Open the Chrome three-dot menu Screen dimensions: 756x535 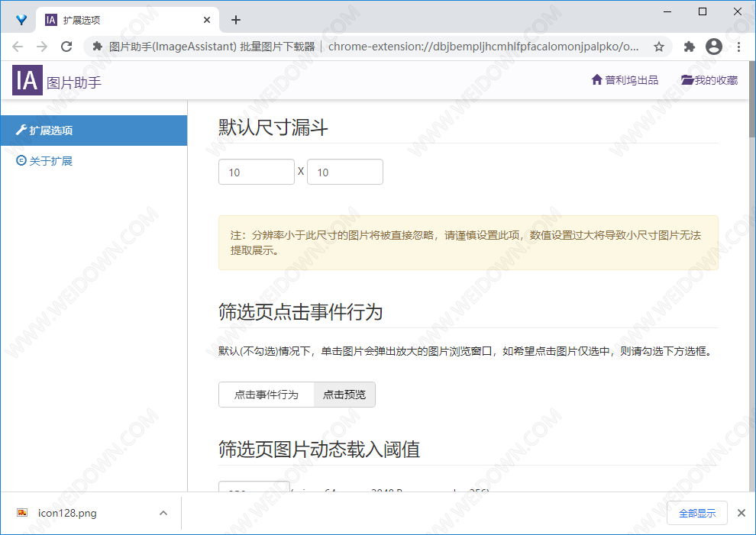tap(738, 47)
